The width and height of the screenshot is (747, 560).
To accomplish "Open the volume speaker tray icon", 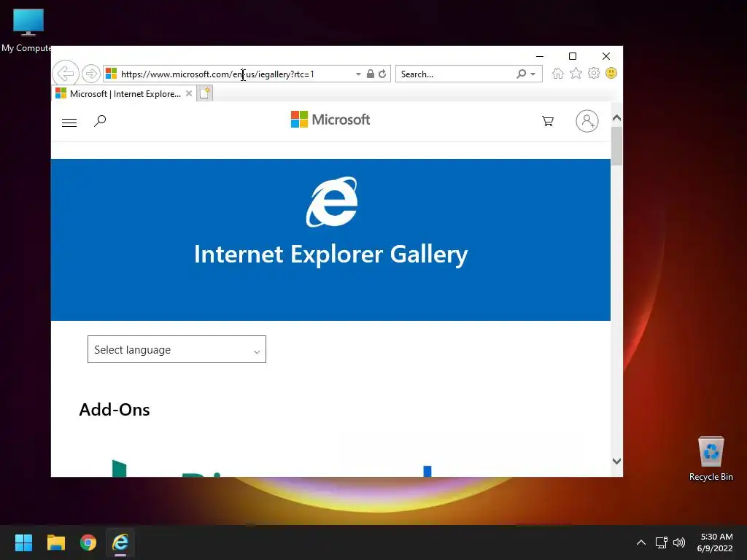I will [679, 542].
